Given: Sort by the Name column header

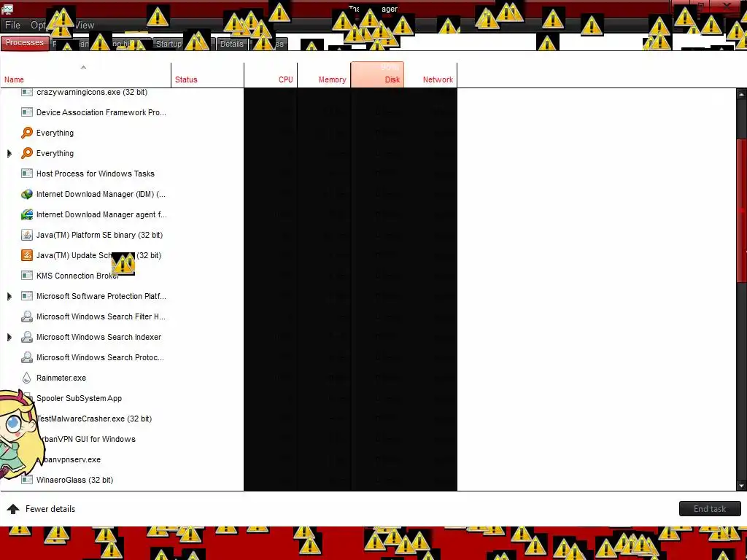Looking at the screenshot, I should tap(86, 75).
